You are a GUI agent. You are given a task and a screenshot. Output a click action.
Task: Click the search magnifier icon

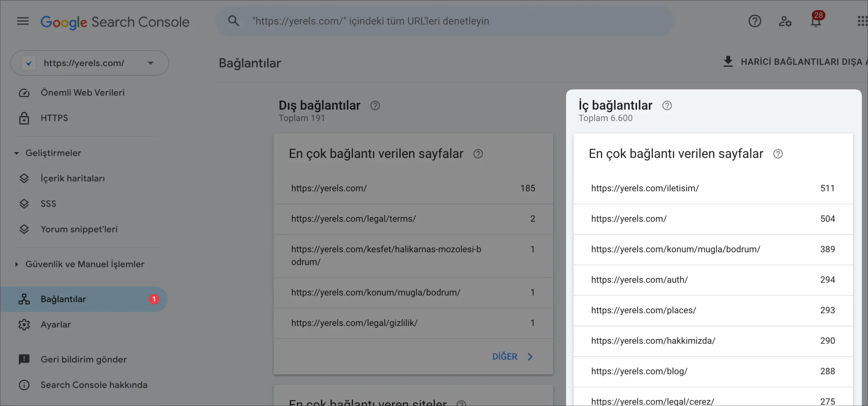click(233, 21)
